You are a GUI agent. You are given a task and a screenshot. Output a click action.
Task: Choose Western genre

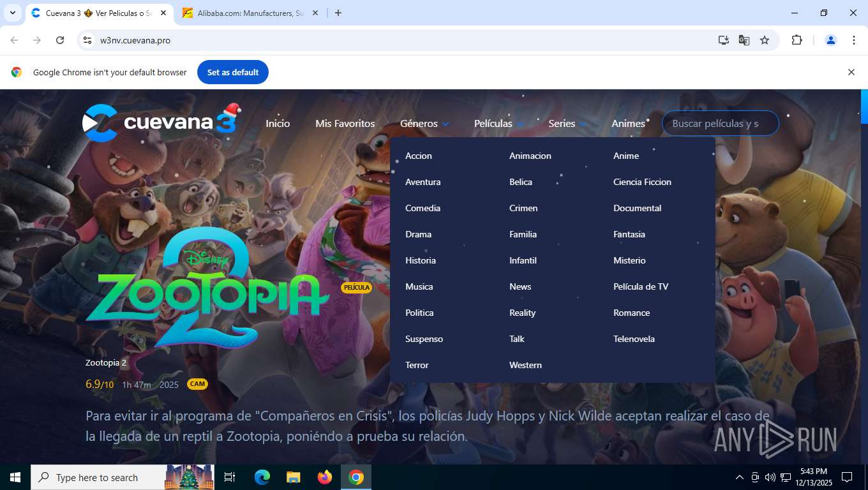[525, 365]
